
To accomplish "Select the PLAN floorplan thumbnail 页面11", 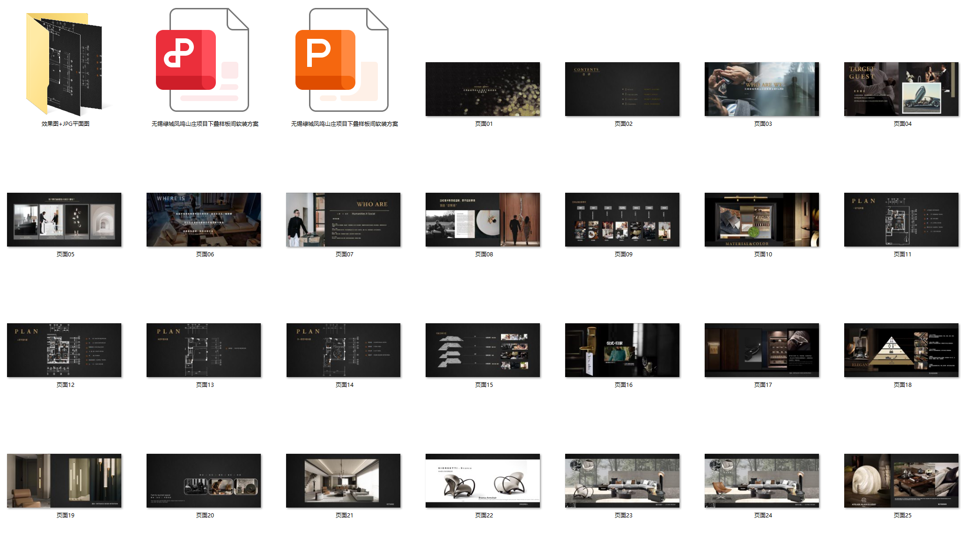I will 901,219.
